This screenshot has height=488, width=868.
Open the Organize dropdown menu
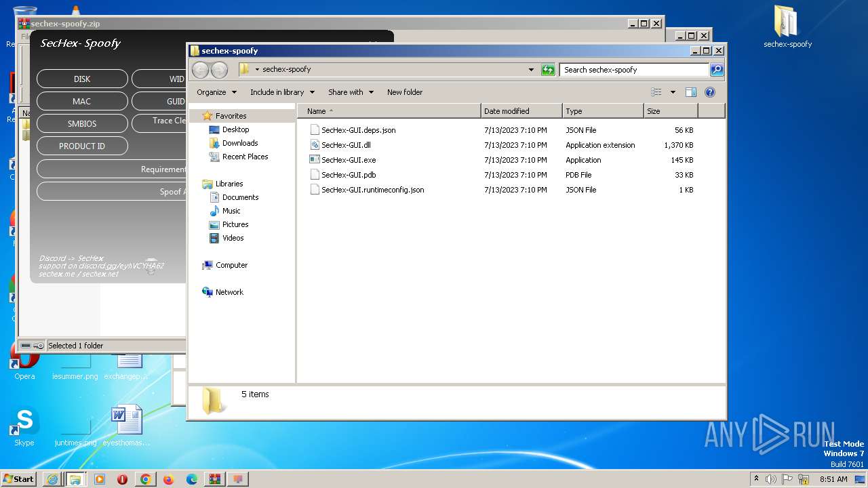216,92
